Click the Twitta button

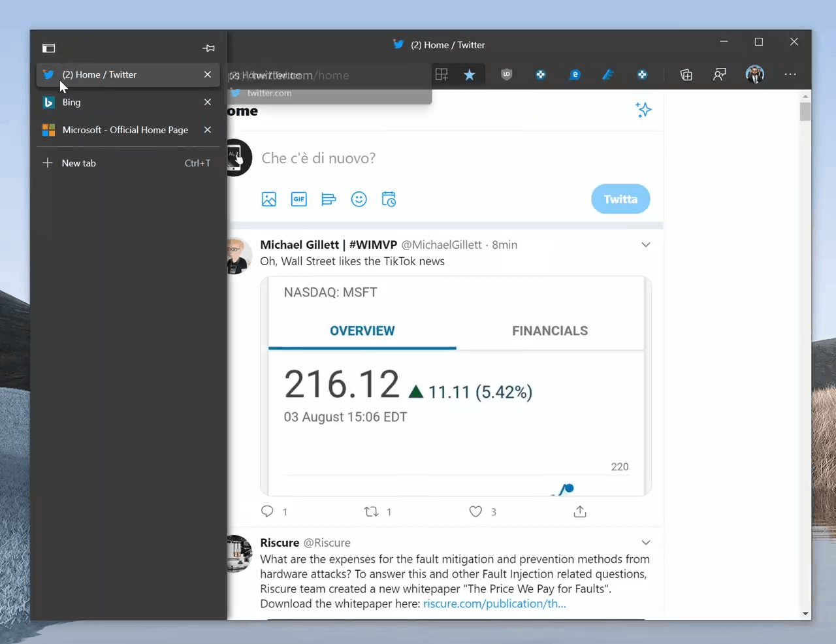(x=620, y=199)
